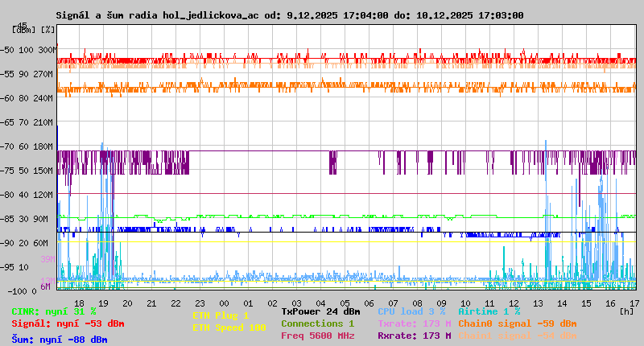
Task: Click the Chain0 signal −59 dBm label
Action: click(517, 323)
